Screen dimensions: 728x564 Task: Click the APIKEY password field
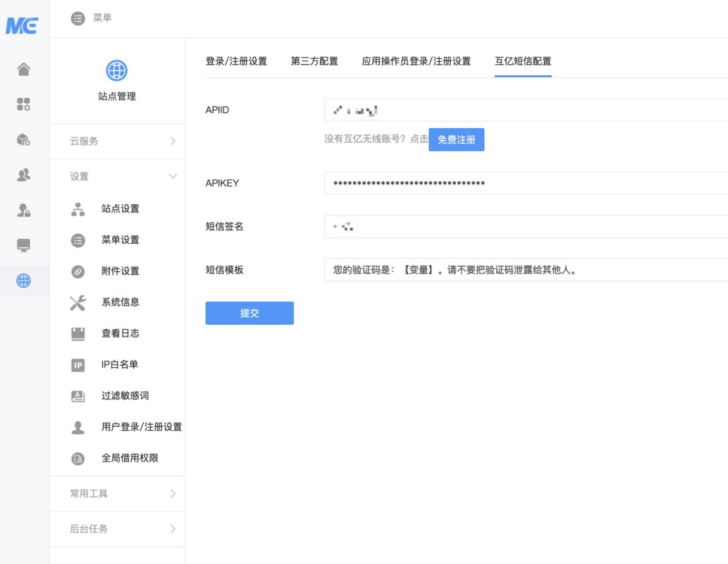(524, 183)
